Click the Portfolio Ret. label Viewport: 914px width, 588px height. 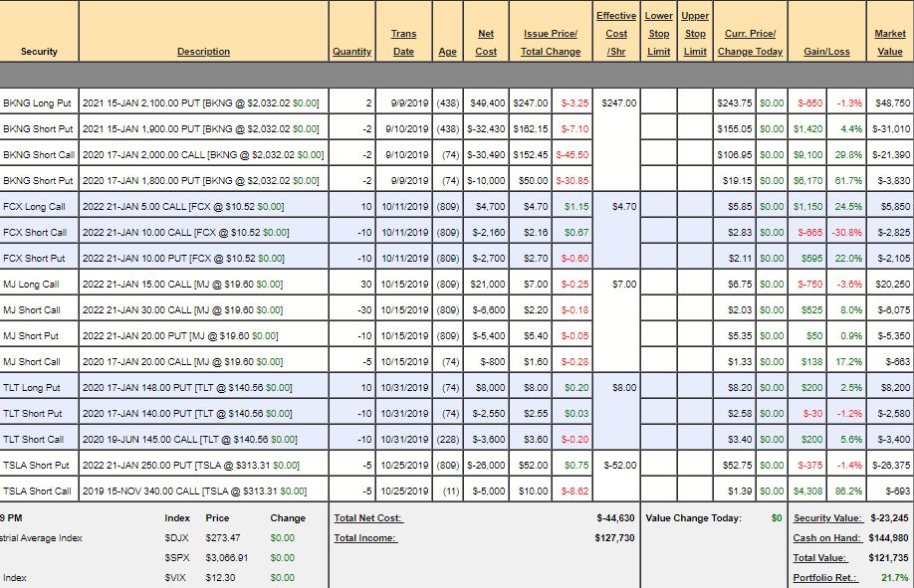(822, 578)
